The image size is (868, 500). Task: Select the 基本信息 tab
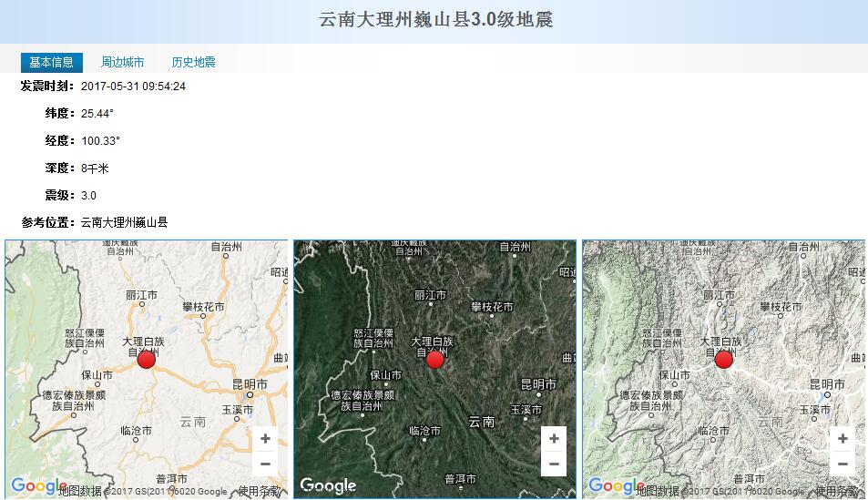click(52, 63)
